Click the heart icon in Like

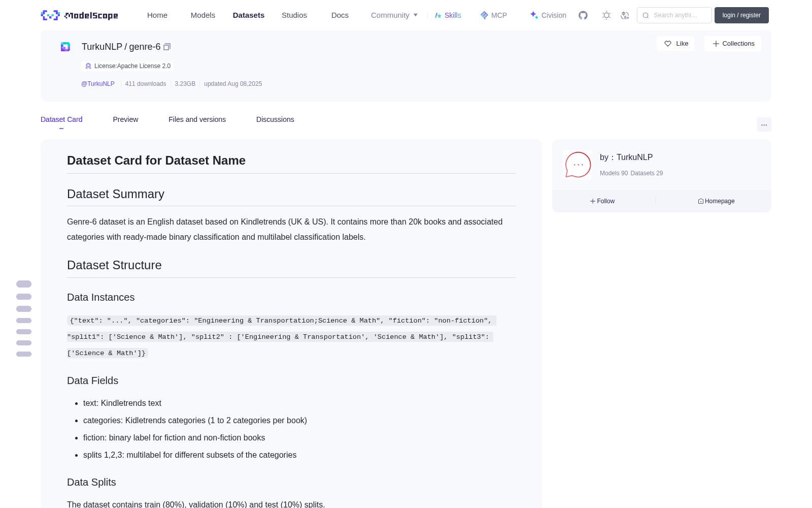(x=668, y=44)
